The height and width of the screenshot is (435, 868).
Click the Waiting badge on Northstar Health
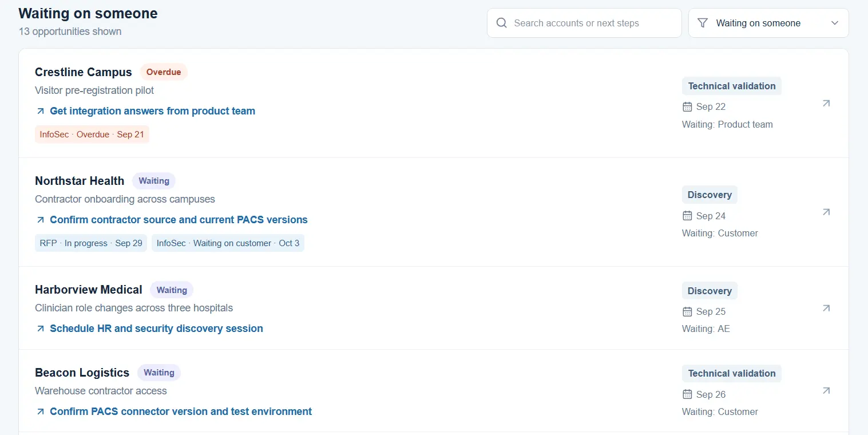point(154,181)
